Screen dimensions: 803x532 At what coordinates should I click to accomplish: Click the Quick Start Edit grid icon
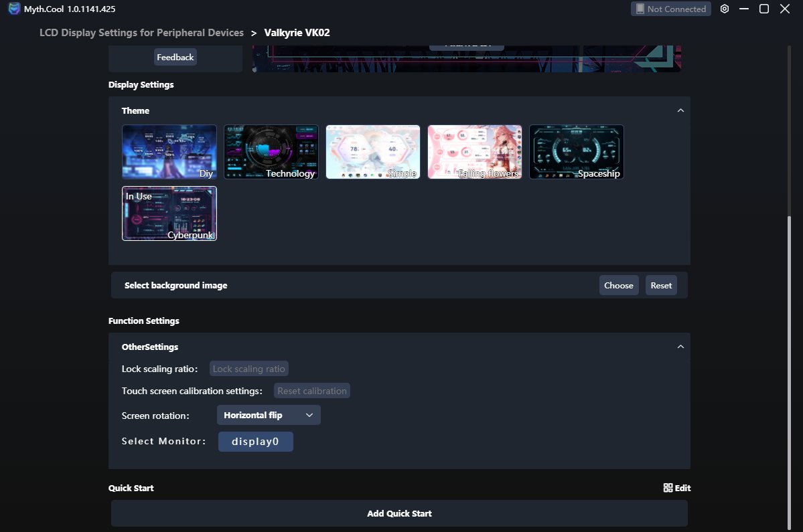[668, 488]
